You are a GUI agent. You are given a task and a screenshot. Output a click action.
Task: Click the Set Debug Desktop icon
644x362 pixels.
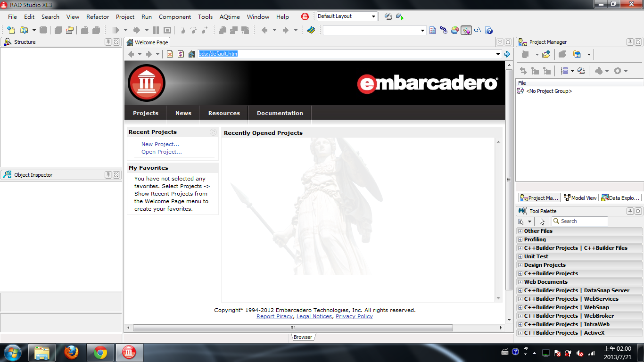400,16
